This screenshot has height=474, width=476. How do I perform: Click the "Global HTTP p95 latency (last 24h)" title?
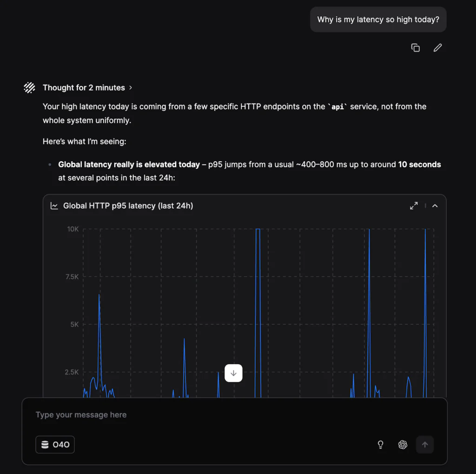[128, 206]
